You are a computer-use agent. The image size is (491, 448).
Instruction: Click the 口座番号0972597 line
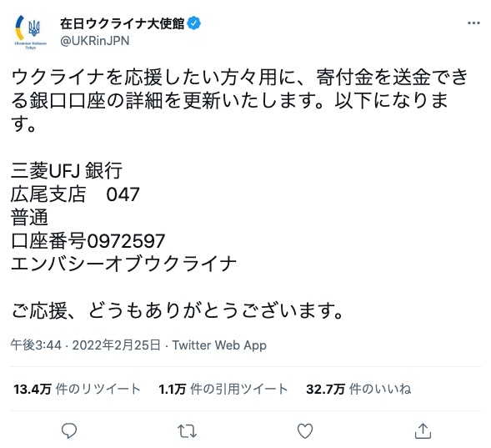tap(88, 241)
